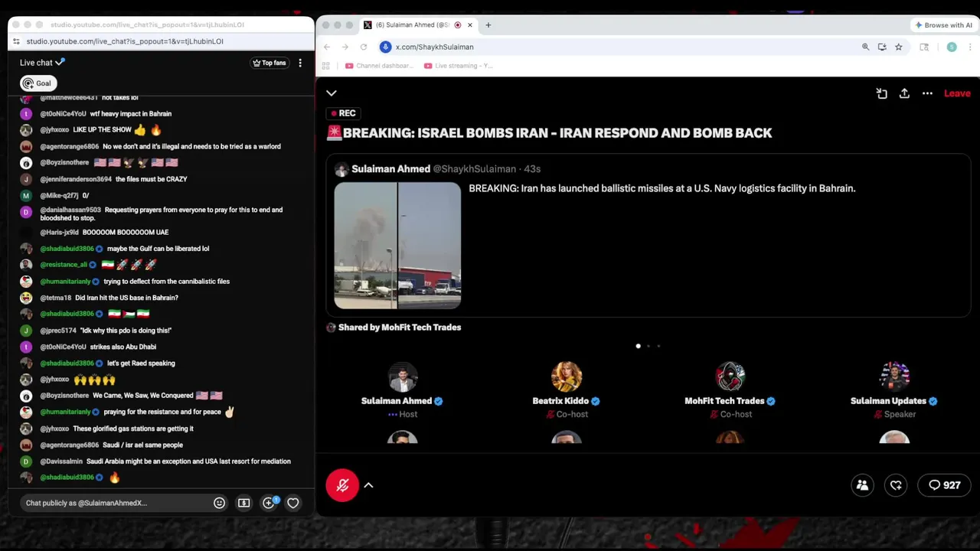Select the '(6) Sulaiman Ahmed' browser tab
Viewport: 980px width, 551px height.
418,25
